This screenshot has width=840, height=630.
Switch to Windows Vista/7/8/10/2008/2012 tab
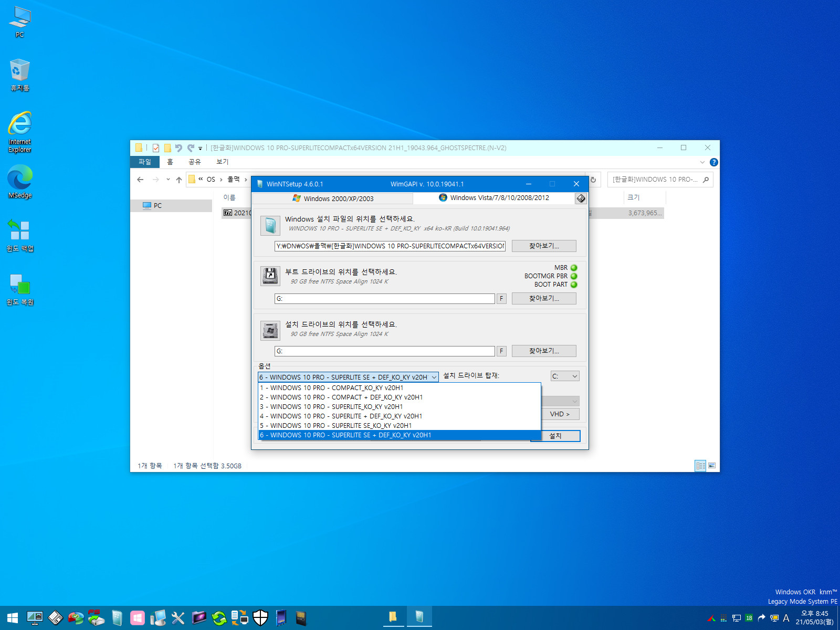tap(493, 198)
